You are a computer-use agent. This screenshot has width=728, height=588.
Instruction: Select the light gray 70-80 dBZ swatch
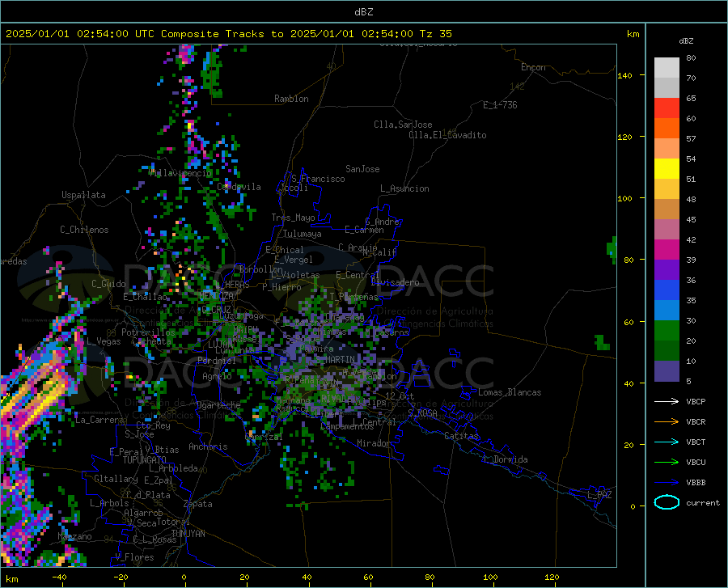[667, 68]
